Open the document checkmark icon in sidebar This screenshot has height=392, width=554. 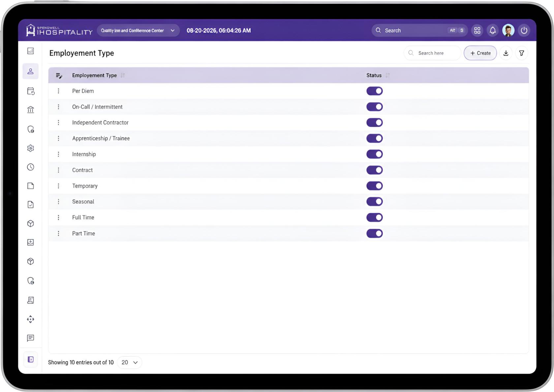click(x=31, y=205)
